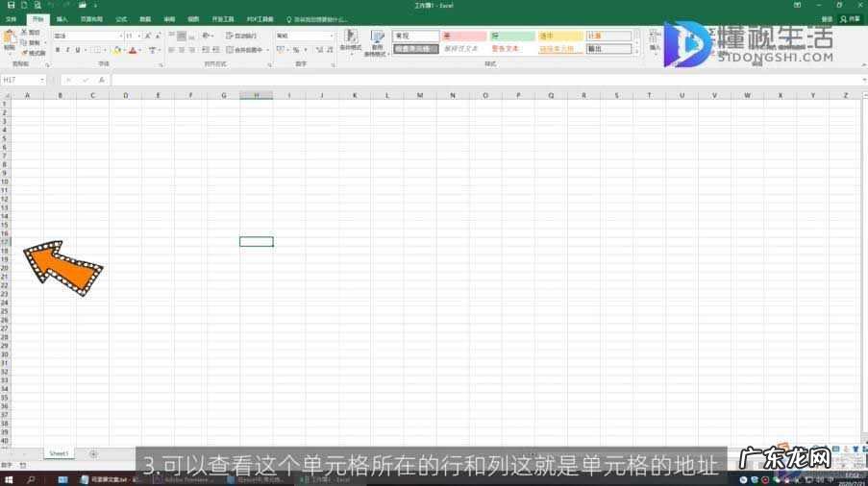Click the taskbar search icon
The width and height of the screenshot is (868, 486).
(31, 479)
